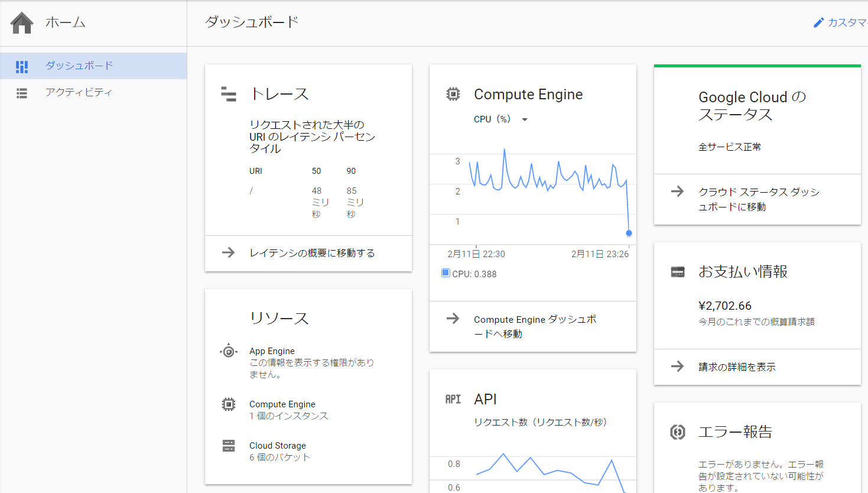
Task: Click the エラー報告 card title
Action: click(x=735, y=432)
